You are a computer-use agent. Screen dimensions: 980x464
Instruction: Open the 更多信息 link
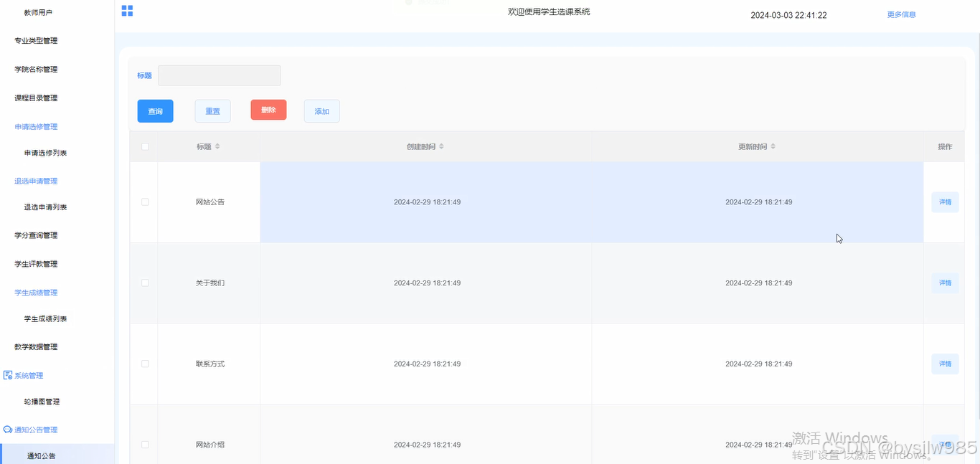point(901,14)
